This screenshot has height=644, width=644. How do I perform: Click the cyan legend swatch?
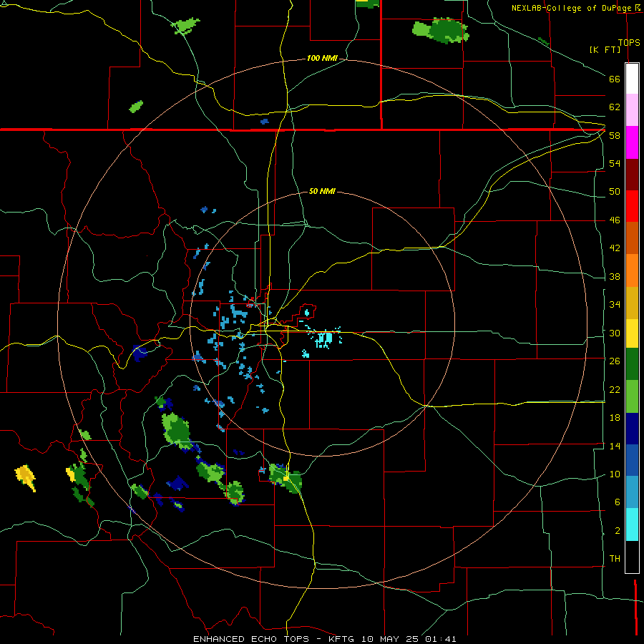(x=632, y=525)
